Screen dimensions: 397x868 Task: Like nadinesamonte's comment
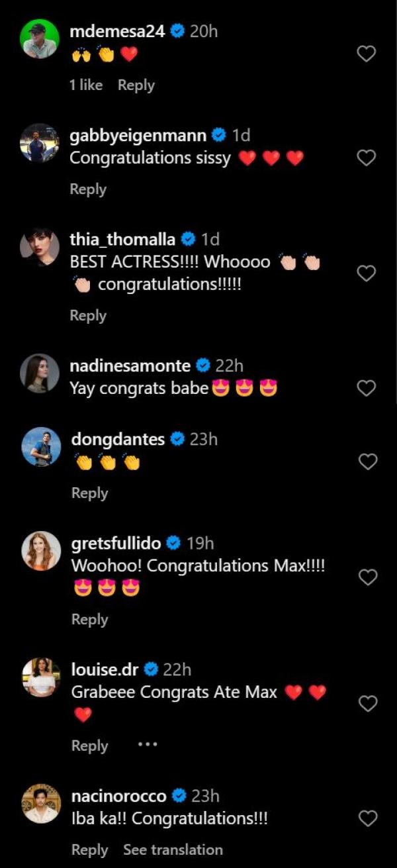coord(367,389)
